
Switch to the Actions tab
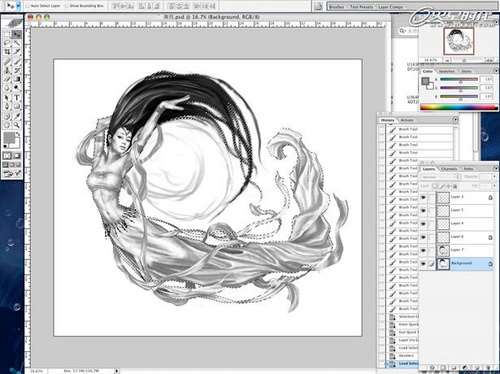coord(407,120)
